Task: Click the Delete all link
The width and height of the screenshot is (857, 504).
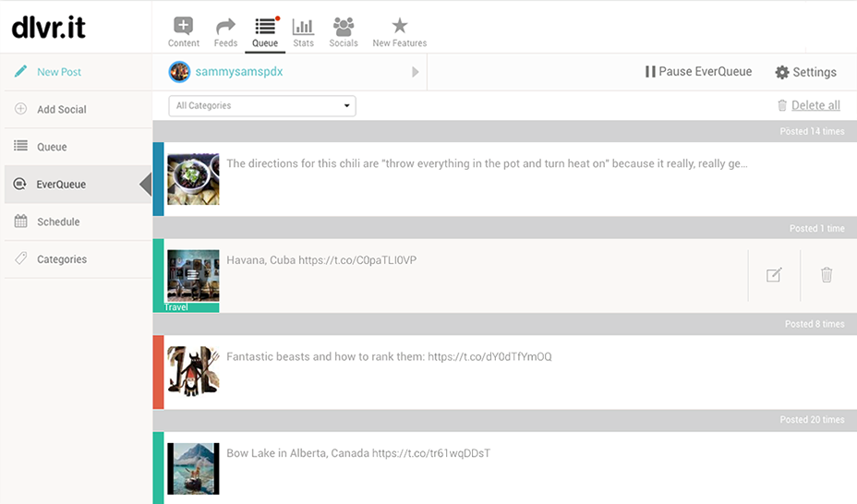Action: pos(815,105)
